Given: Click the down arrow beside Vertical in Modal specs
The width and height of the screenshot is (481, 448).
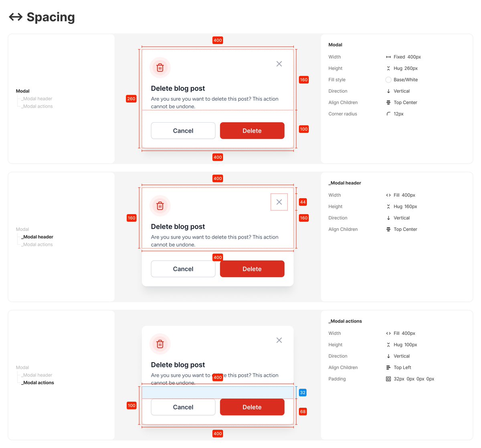Looking at the screenshot, I should 388,91.
